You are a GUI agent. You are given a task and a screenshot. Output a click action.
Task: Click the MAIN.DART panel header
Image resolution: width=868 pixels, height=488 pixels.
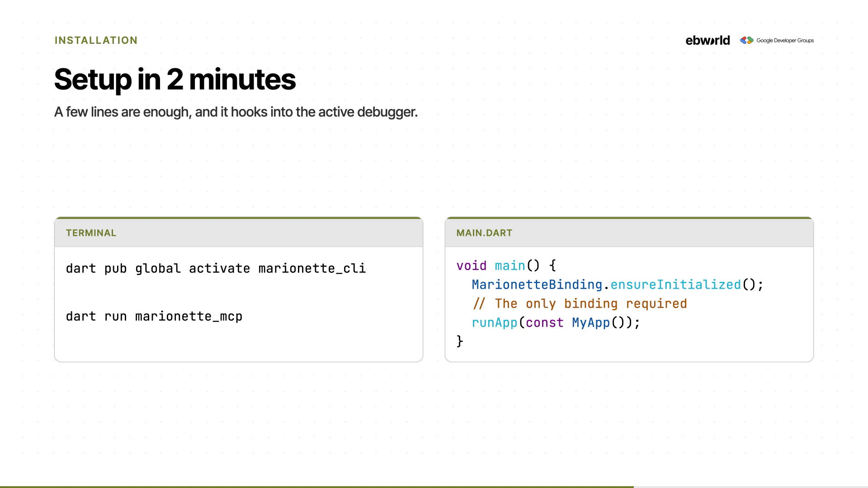(x=629, y=233)
